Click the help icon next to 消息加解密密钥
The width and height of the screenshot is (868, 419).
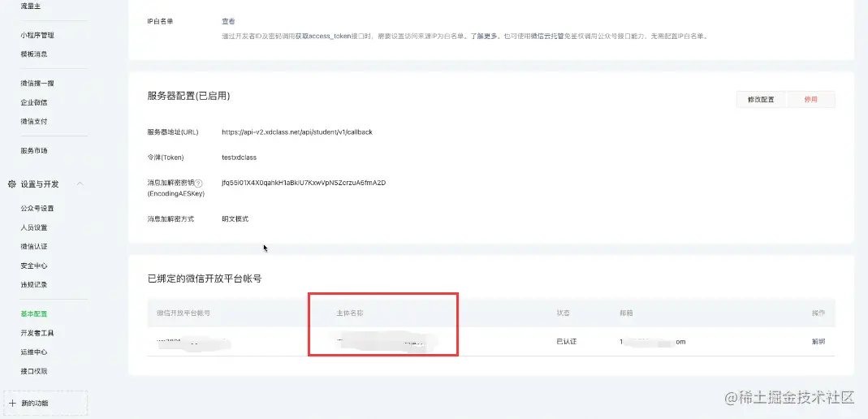tap(199, 184)
